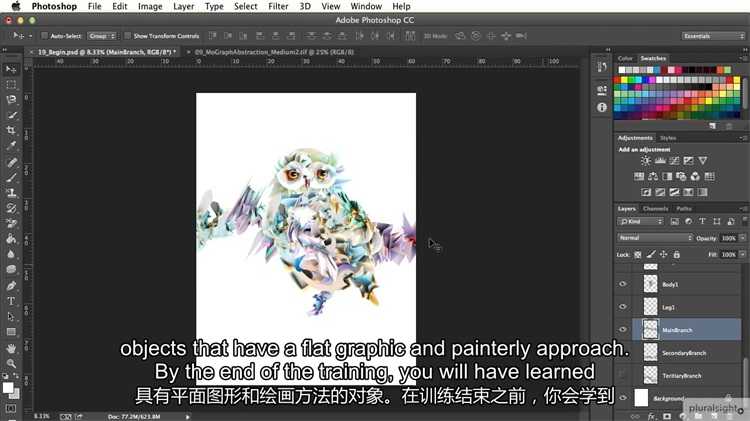Switch to the Styles tab
750x421 pixels.
click(668, 138)
